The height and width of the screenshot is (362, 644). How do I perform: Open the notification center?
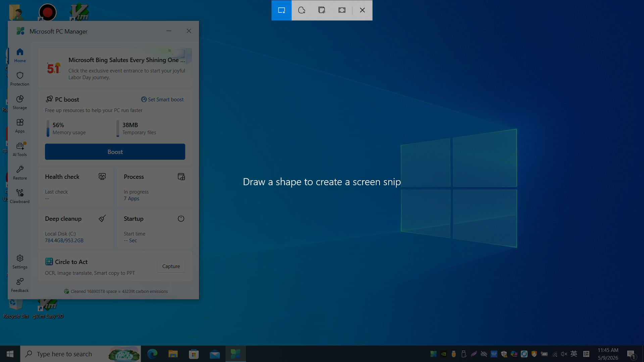point(631,354)
